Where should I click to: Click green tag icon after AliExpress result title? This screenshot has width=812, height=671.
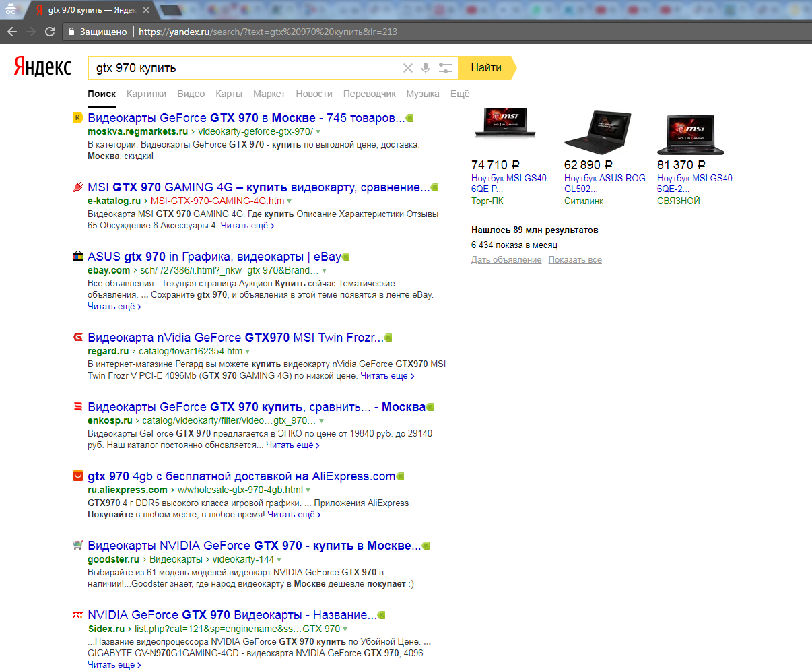tap(400, 476)
